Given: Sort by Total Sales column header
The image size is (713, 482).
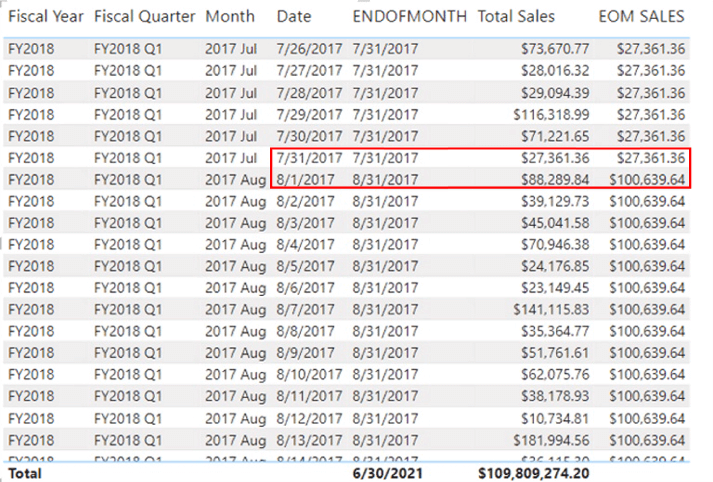Looking at the screenshot, I should click(x=516, y=17).
